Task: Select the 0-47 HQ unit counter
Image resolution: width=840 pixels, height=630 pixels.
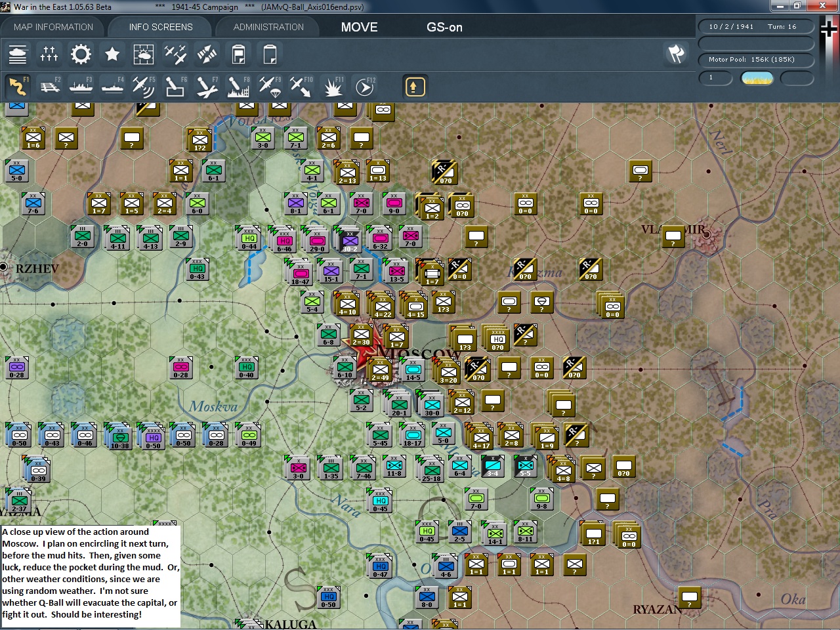Action: click(x=380, y=566)
